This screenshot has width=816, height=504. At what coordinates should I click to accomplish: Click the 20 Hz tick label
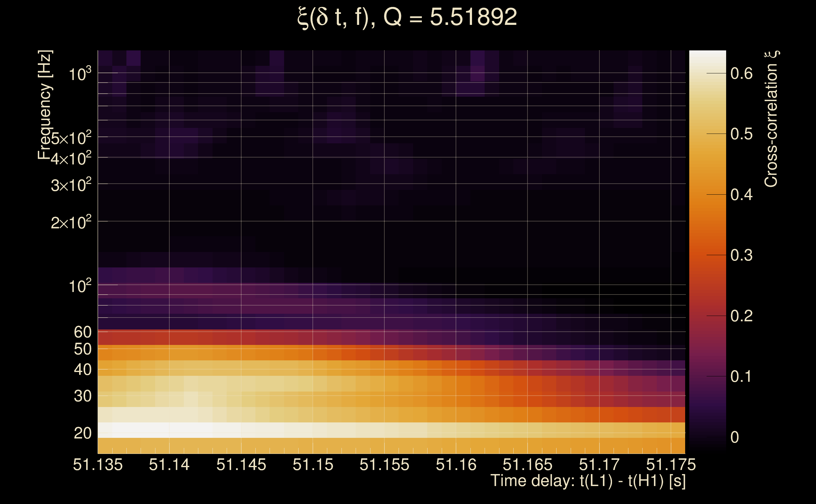(82, 433)
